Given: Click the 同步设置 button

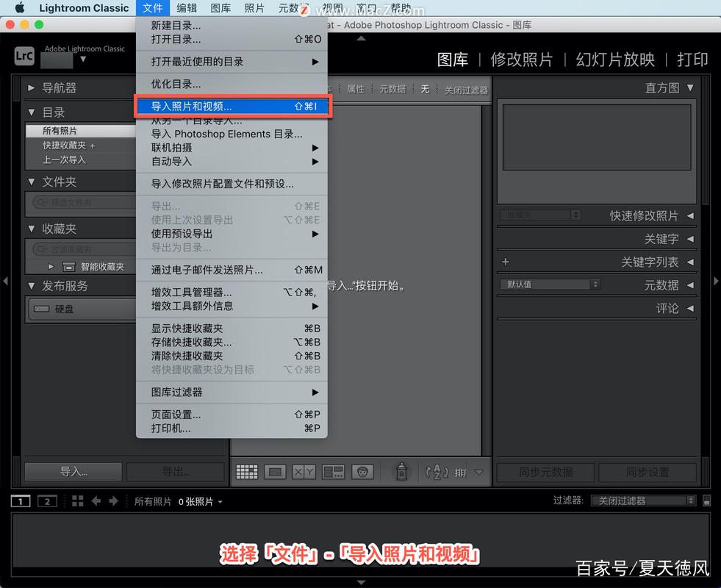Looking at the screenshot, I should (648, 472).
